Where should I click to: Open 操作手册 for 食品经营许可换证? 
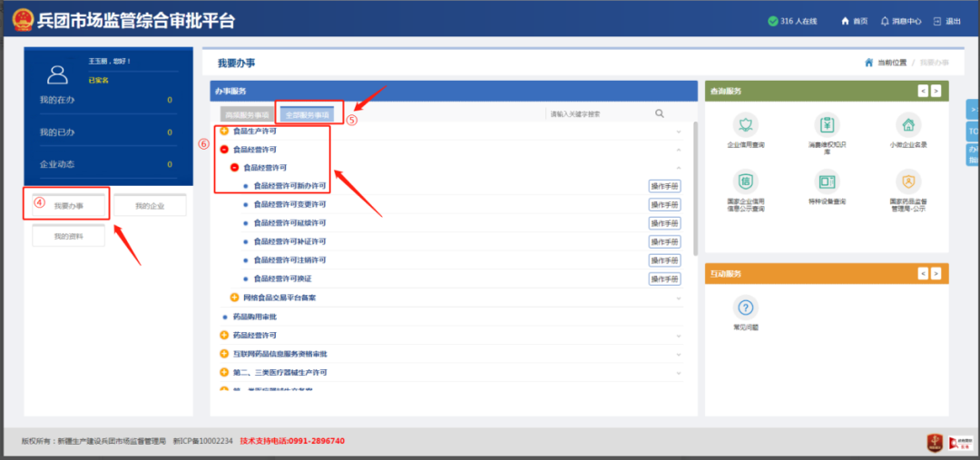664,279
